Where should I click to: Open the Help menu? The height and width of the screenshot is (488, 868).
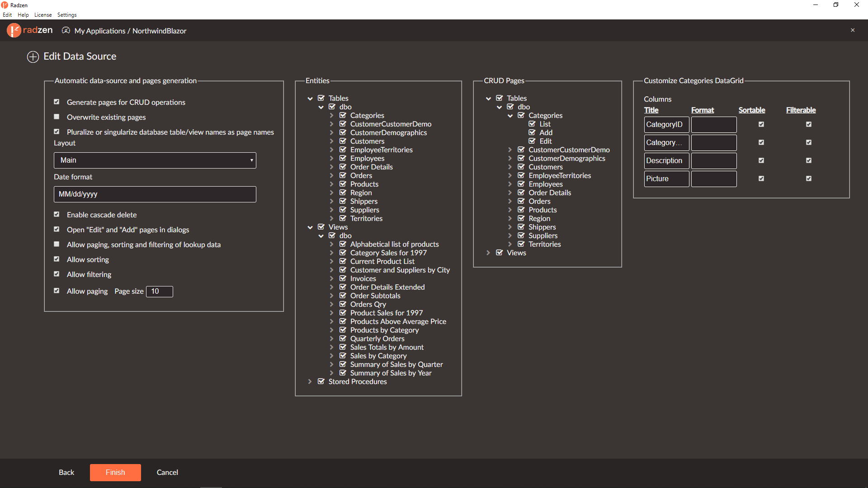pyautogui.click(x=23, y=15)
